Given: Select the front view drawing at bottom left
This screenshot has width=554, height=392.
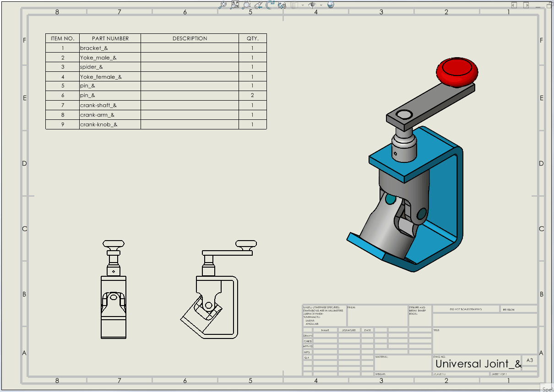Looking at the screenshot, I should [x=114, y=293].
